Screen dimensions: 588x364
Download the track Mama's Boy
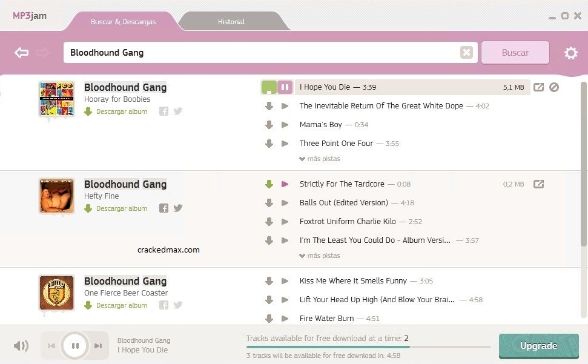(269, 125)
